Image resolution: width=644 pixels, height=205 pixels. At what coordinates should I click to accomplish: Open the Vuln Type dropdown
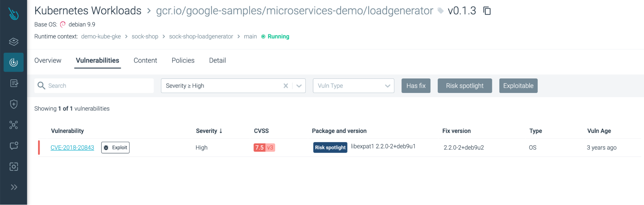353,86
